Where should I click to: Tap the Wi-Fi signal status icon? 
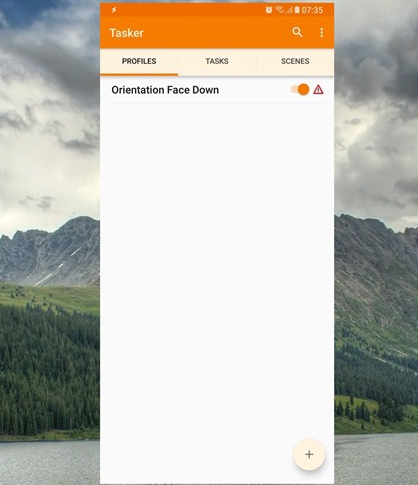[279, 10]
